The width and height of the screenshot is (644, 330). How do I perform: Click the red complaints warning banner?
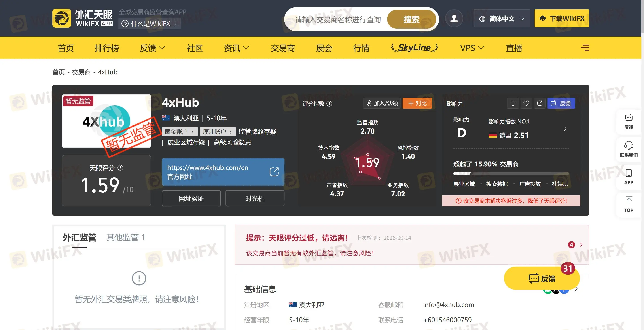click(x=511, y=201)
